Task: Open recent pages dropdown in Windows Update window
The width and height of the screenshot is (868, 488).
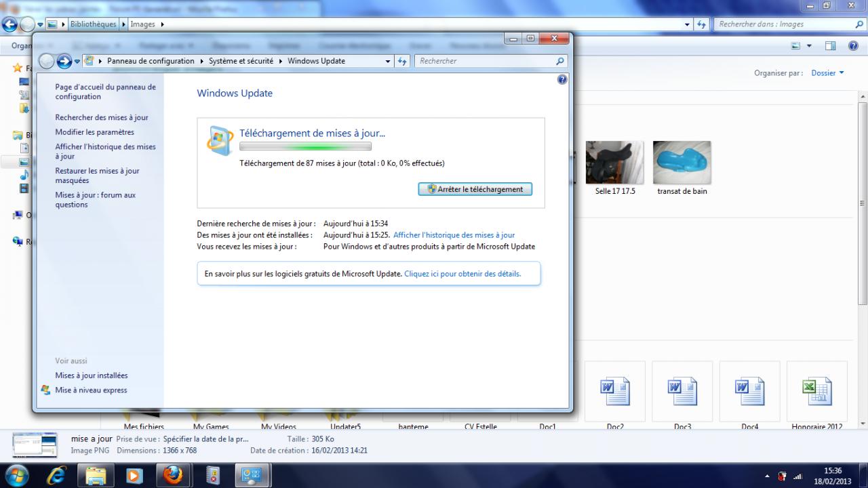Action: pos(77,61)
